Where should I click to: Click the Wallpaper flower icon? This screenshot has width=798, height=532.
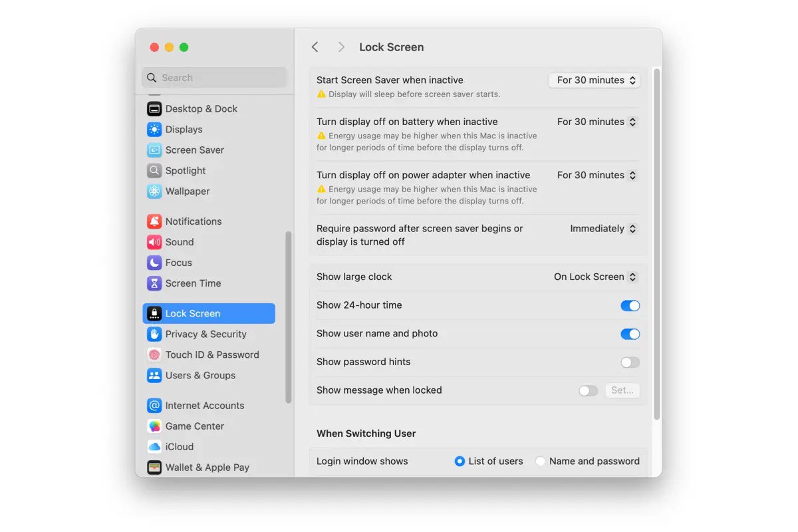coord(154,192)
